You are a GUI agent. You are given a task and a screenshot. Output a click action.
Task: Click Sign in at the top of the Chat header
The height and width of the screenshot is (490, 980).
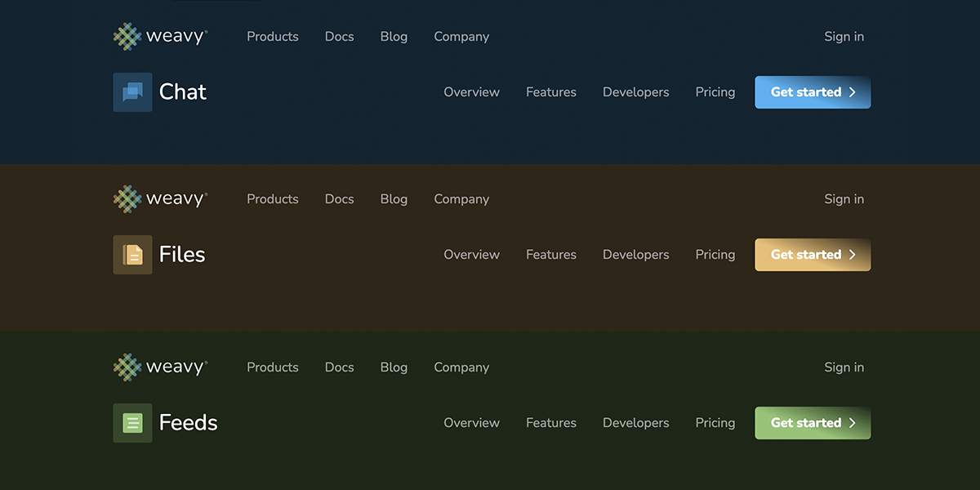coord(844,36)
